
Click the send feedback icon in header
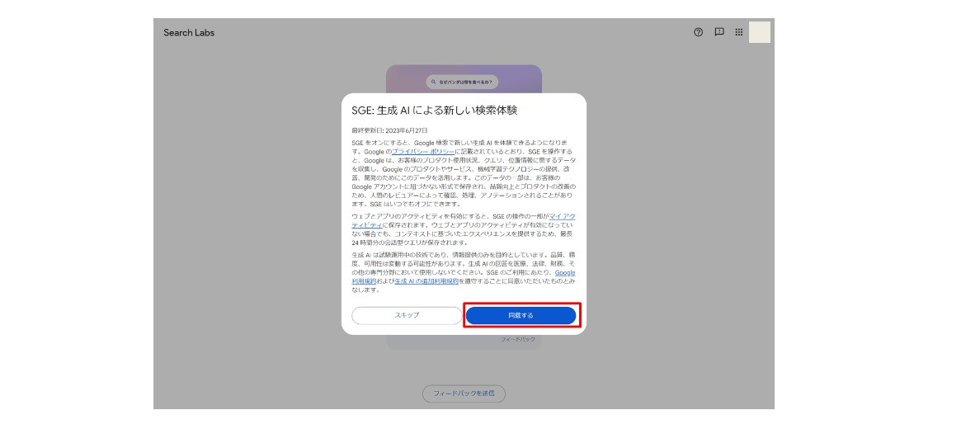click(x=719, y=32)
